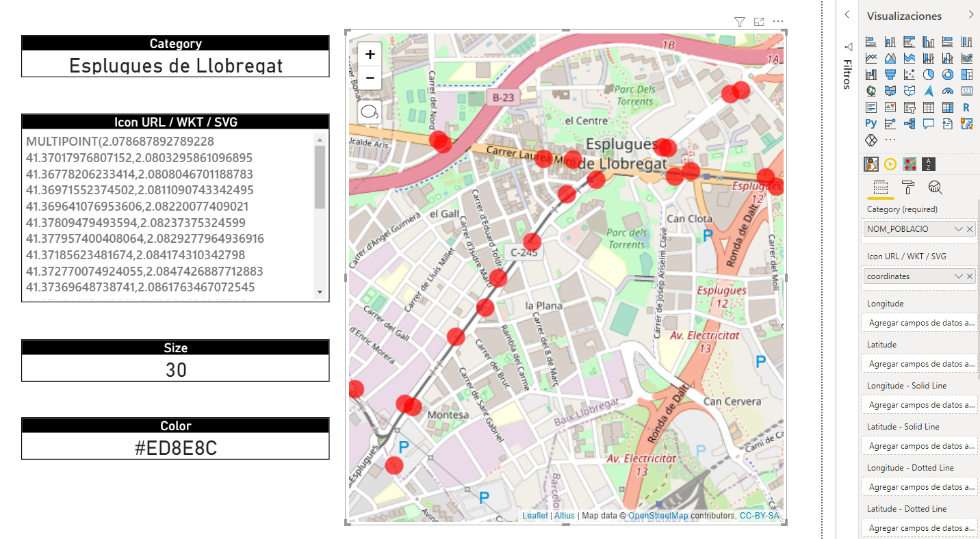Screen dimensions: 980x539
Task: Switch to the Format (paint roller) pane
Action: [908, 187]
